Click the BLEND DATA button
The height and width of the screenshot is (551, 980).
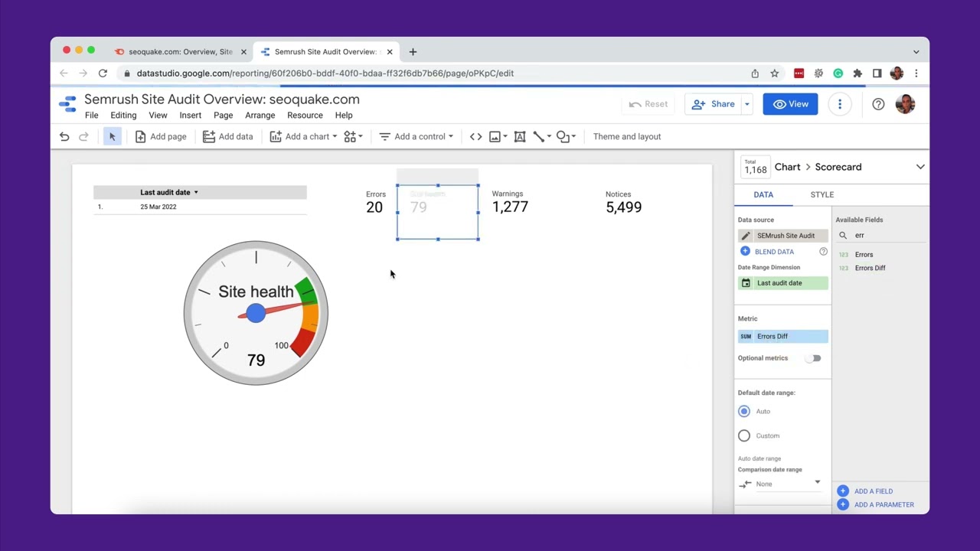coord(774,251)
